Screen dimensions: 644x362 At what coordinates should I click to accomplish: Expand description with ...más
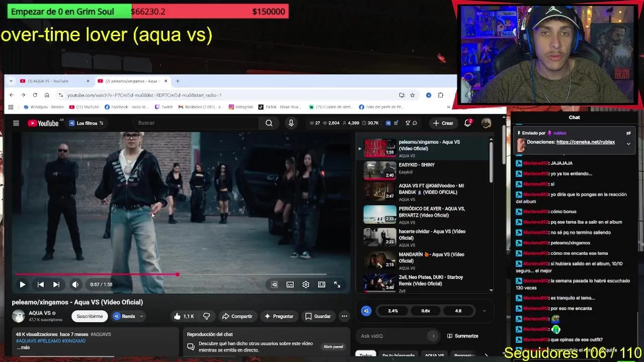(23, 347)
